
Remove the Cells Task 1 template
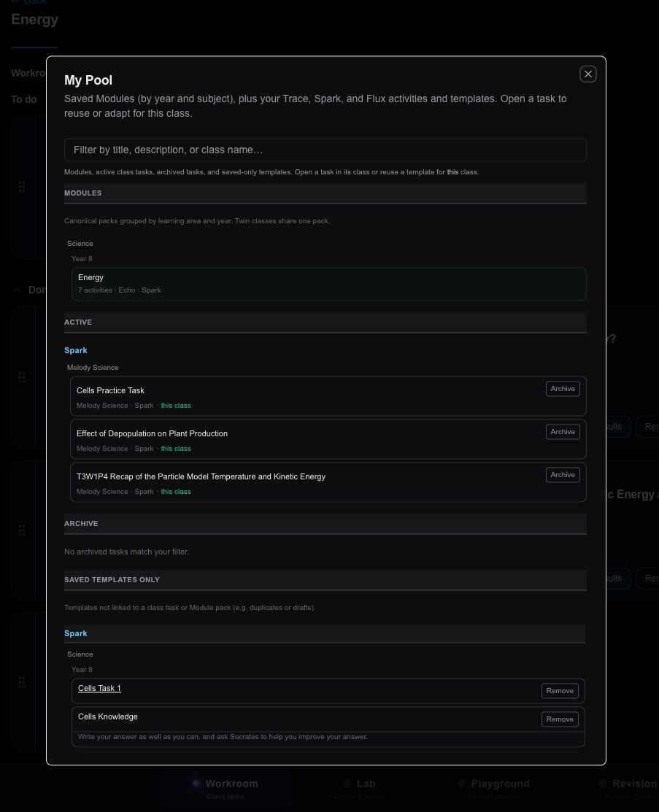coord(560,691)
